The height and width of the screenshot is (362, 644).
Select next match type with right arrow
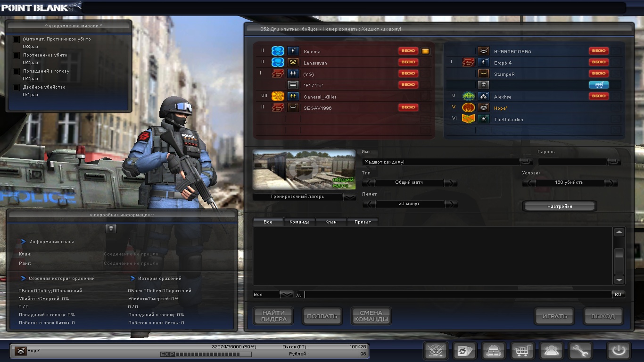pyautogui.click(x=451, y=183)
